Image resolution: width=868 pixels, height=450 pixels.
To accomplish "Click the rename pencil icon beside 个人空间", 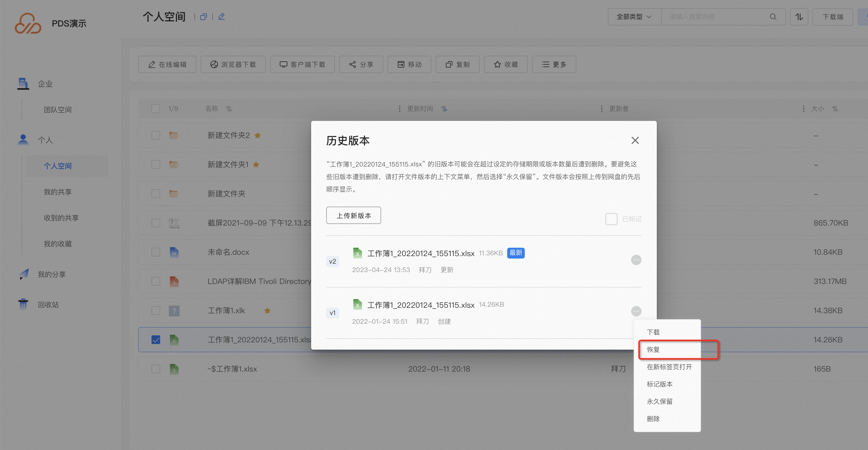I will coord(221,16).
